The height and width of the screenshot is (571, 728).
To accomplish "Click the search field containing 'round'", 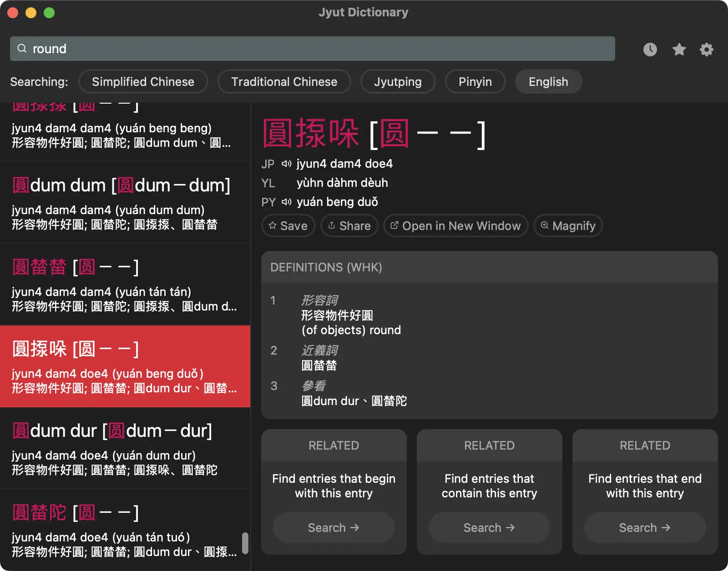I will tap(313, 49).
